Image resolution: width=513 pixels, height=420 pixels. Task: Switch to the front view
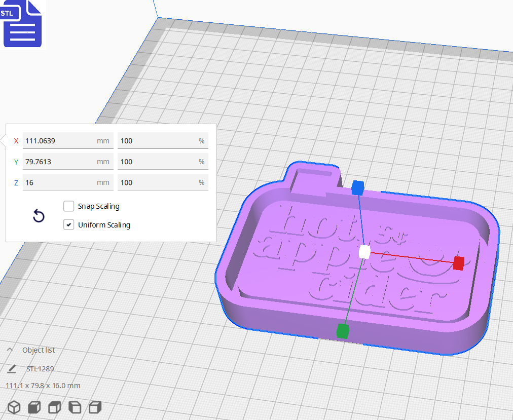(x=34, y=407)
